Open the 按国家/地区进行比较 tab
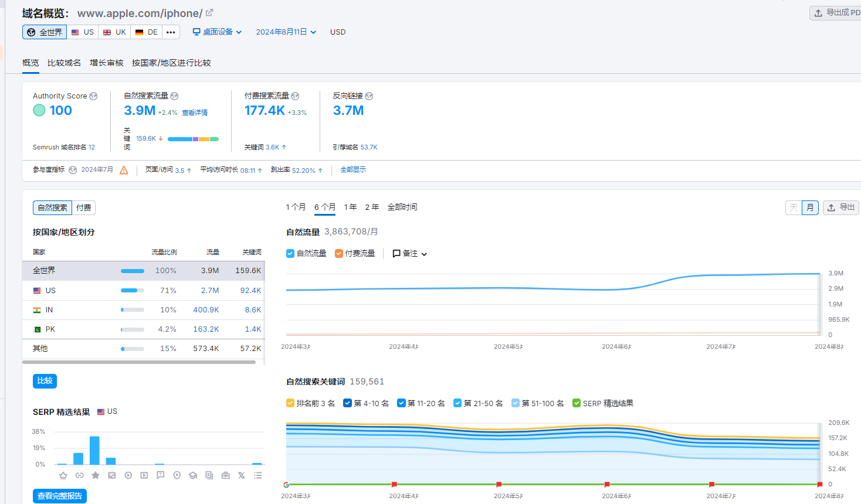 tap(171, 63)
